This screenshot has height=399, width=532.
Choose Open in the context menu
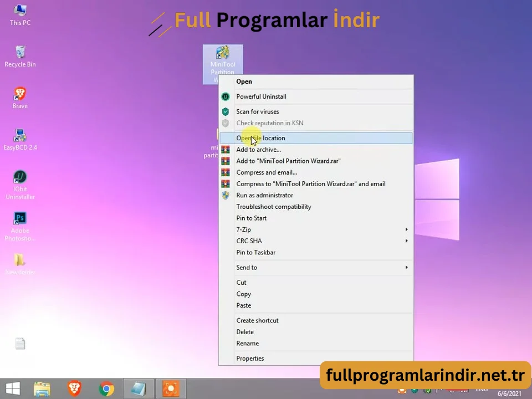pos(316,81)
